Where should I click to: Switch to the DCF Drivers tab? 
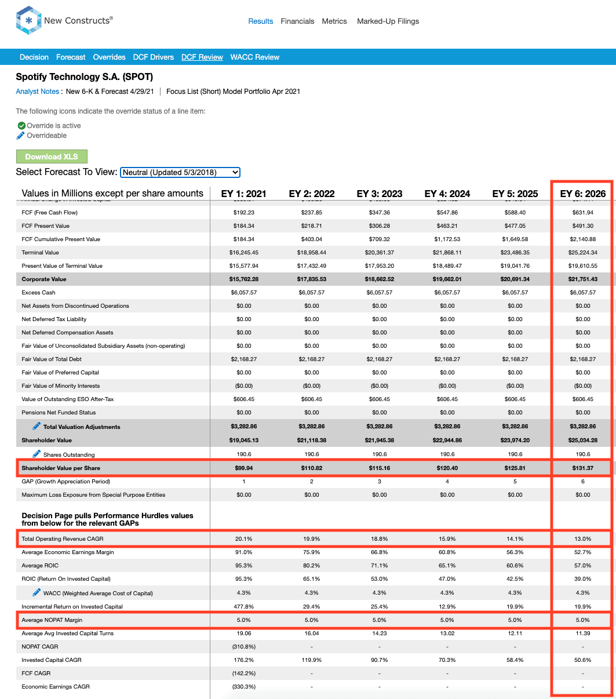(x=154, y=57)
